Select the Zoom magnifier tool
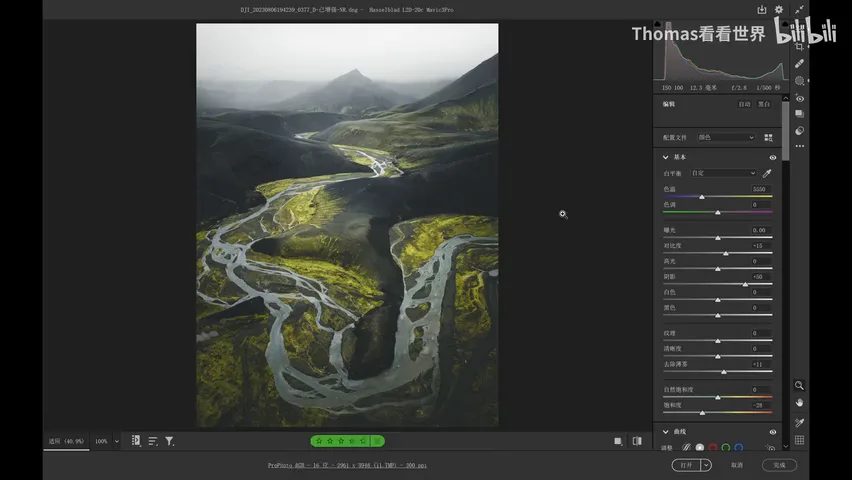Viewport: 852px width, 480px height. tap(799, 385)
